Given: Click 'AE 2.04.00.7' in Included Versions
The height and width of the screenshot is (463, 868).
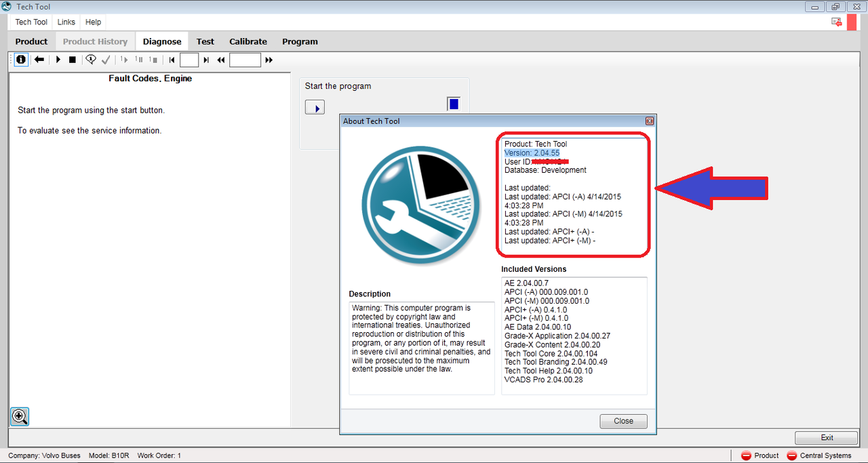Looking at the screenshot, I should pyautogui.click(x=526, y=283).
